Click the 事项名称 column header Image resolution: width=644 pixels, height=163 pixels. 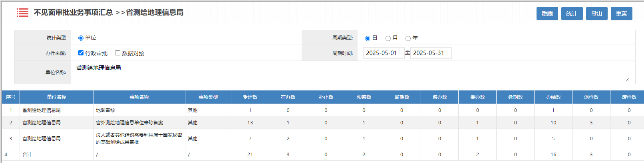tap(139, 97)
